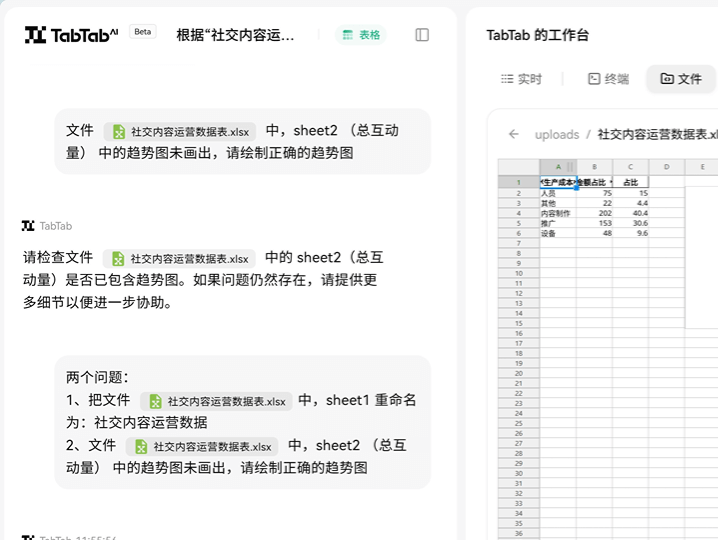Click the green 表格 spreadsheet badge
This screenshot has width=718, height=540.
pos(361,35)
